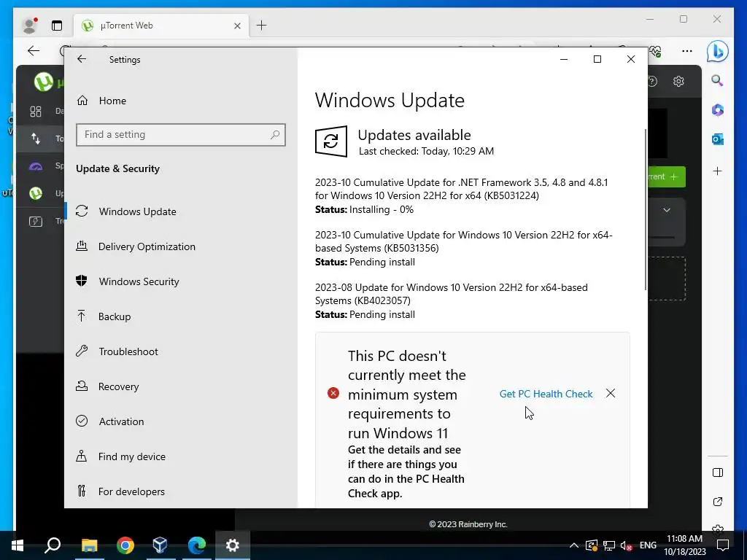This screenshot has height=560, width=747.
Task: Open µTorrent Torrents sidebar icon
Action: [36, 139]
